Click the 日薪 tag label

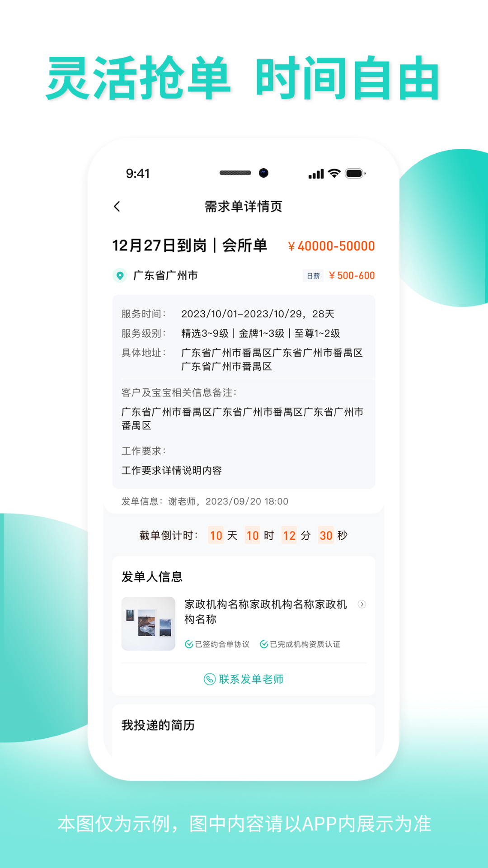click(313, 276)
